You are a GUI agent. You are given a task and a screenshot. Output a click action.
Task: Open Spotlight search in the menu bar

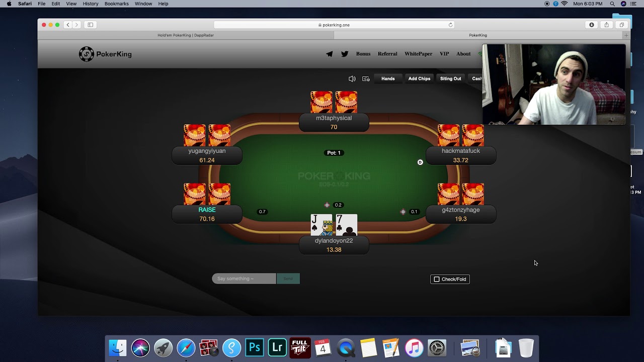tap(612, 4)
